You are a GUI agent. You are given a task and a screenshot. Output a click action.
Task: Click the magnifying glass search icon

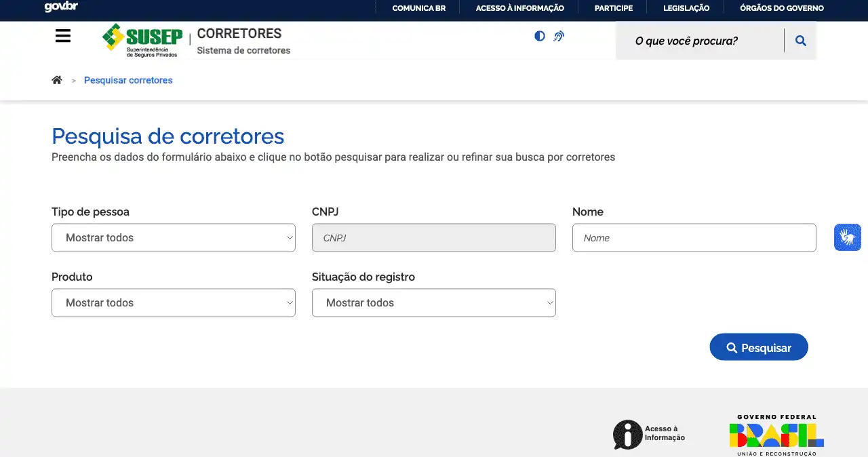pyautogui.click(x=801, y=41)
